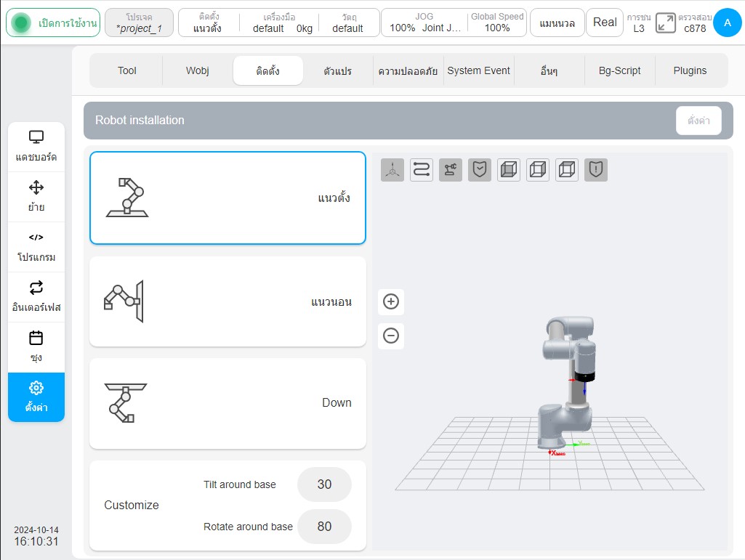The image size is (745, 560).
Task: Click the robot arm 3D model
Action: coord(568,382)
